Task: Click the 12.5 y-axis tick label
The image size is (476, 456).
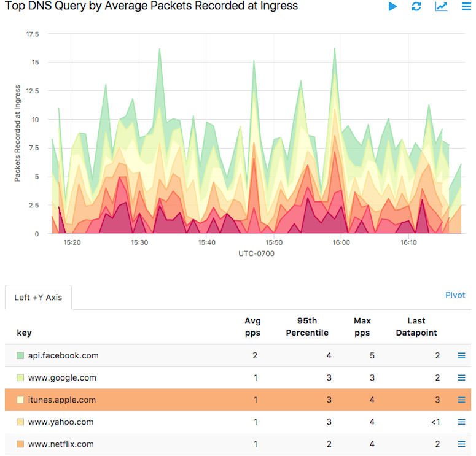Action: 33,91
